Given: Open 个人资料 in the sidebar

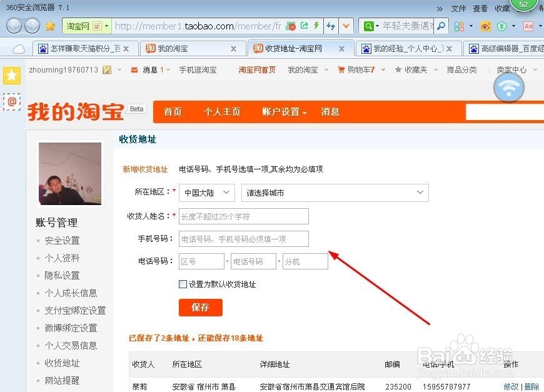Looking at the screenshot, I should coord(62,258).
